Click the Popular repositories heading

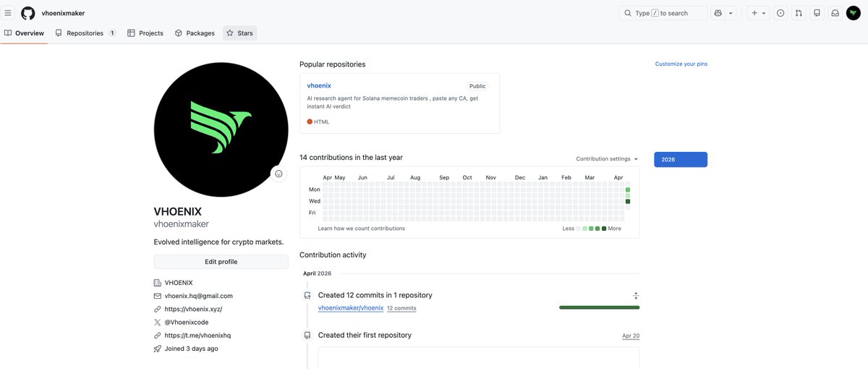pyautogui.click(x=333, y=64)
